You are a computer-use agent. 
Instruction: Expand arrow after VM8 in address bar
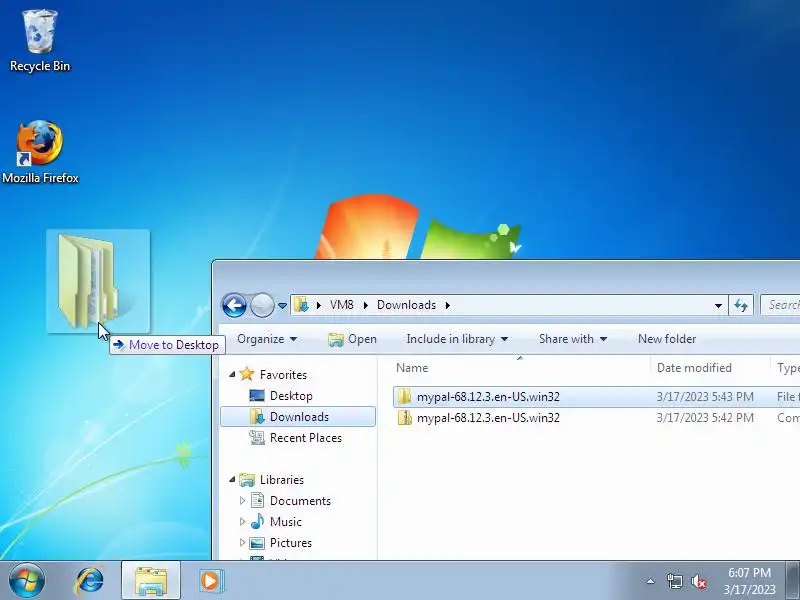[x=365, y=305]
